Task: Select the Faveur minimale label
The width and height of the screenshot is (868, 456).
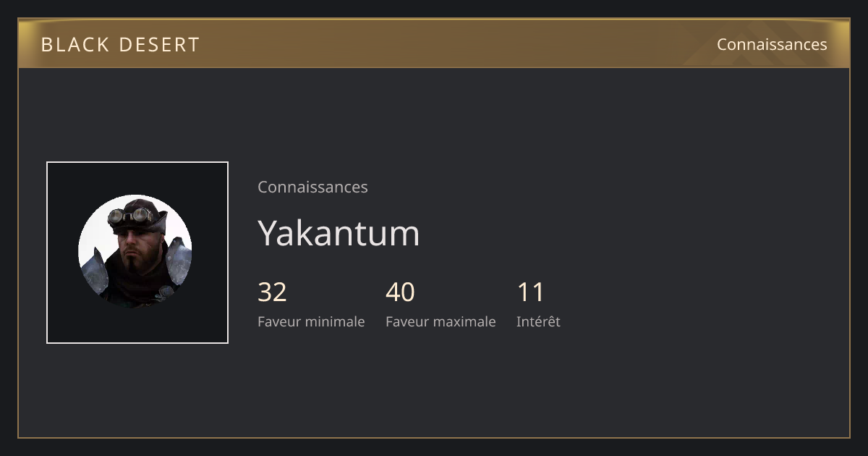Action: pos(311,321)
